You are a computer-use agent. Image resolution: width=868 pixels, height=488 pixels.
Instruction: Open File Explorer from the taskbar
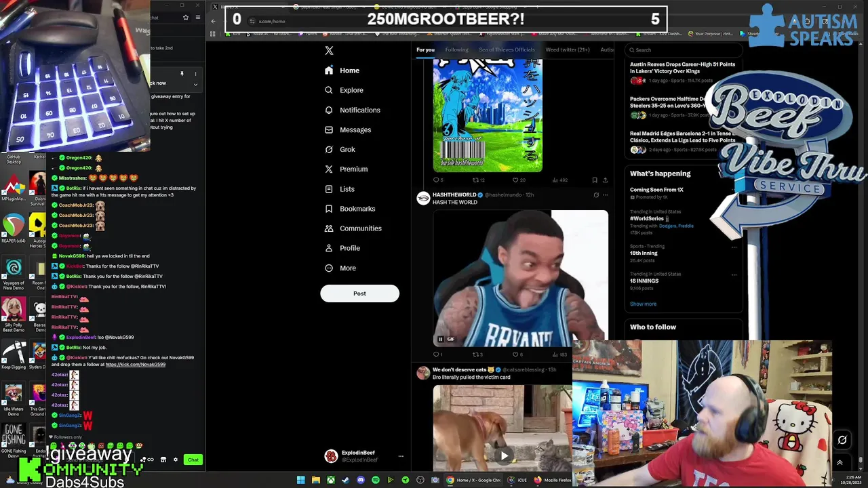pyautogui.click(x=316, y=480)
